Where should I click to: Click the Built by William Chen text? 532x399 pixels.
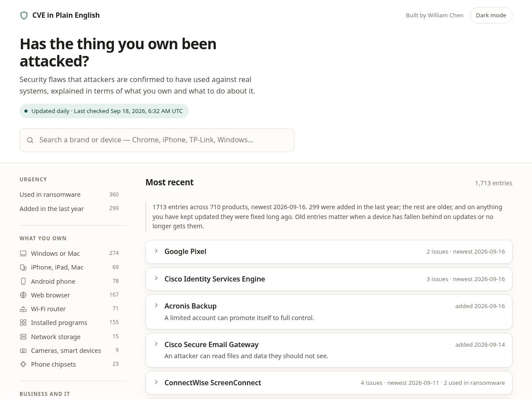(434, 16)
